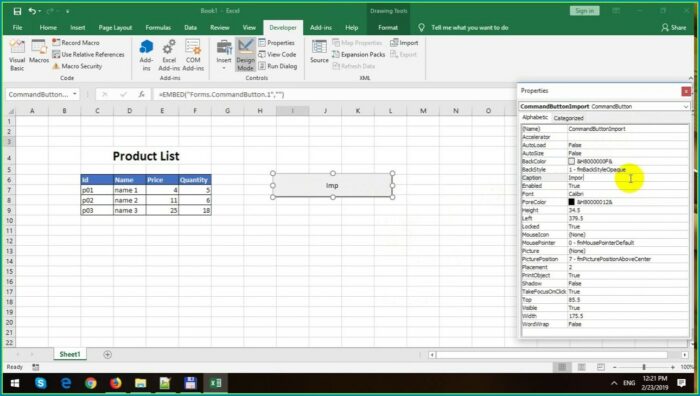Click the Insert Function fx icon
Screen dimensions: 700x396
point(142,94)
